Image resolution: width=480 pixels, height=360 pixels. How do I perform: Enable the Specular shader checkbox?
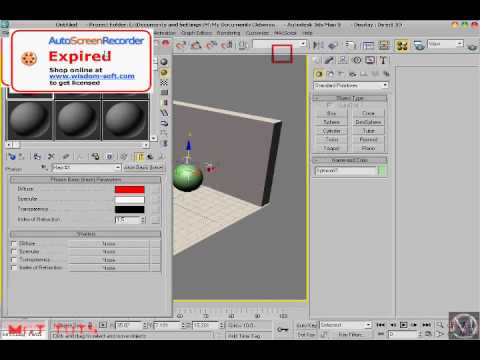14,252
